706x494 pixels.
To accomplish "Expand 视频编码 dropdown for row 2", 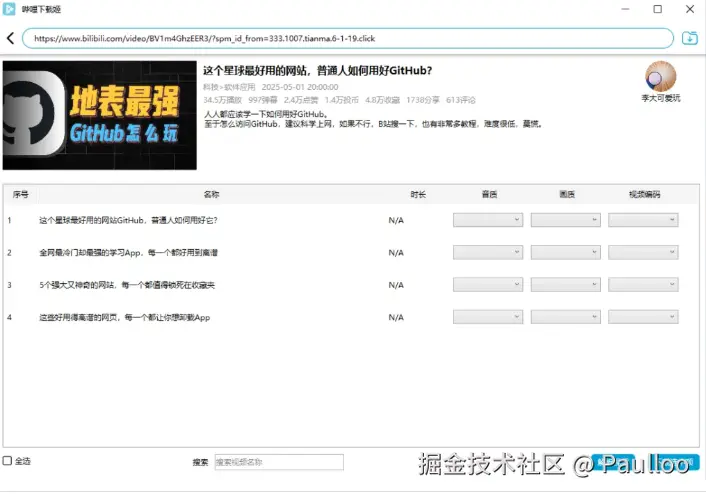I will [x=643, y=252].
